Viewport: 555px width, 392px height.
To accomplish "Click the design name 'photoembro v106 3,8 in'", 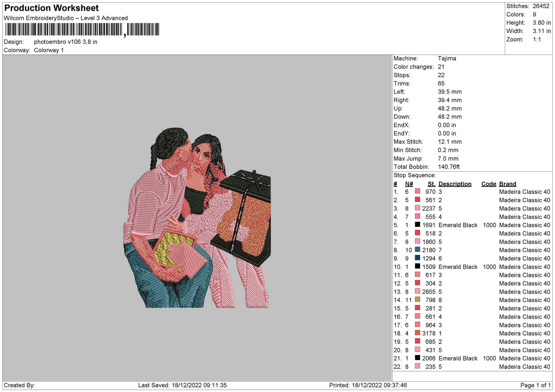I will tap(66, 42).
